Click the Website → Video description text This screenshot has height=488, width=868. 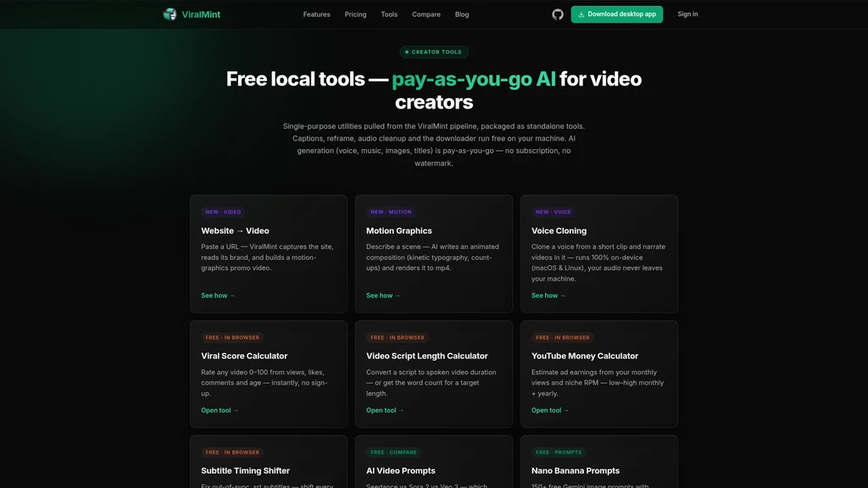pos(267,258)
